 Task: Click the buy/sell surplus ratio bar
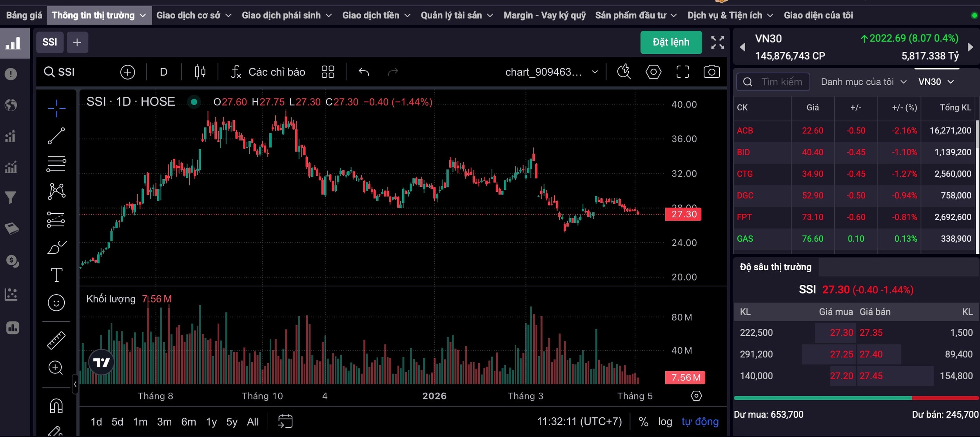click(857, 398)
